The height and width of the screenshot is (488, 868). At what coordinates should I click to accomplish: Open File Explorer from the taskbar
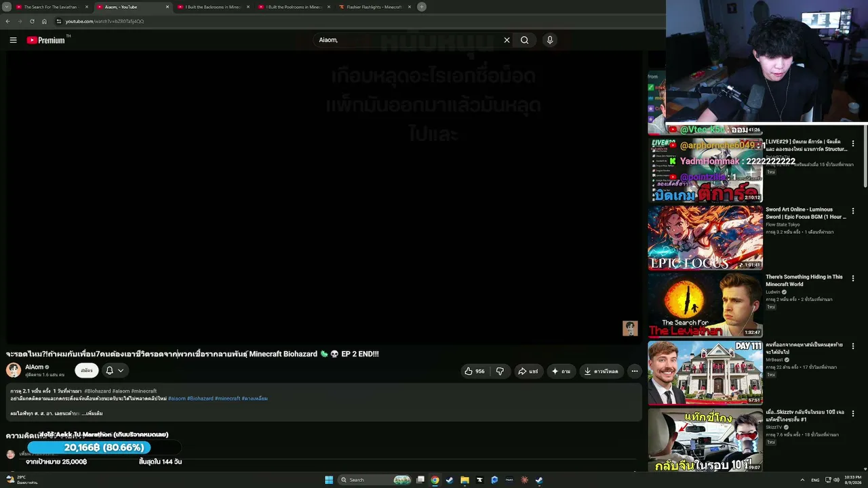[465, 480]
